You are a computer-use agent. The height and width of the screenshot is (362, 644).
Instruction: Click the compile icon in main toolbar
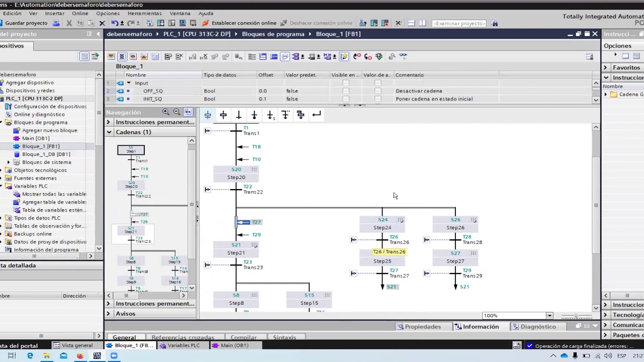point(149,23)
